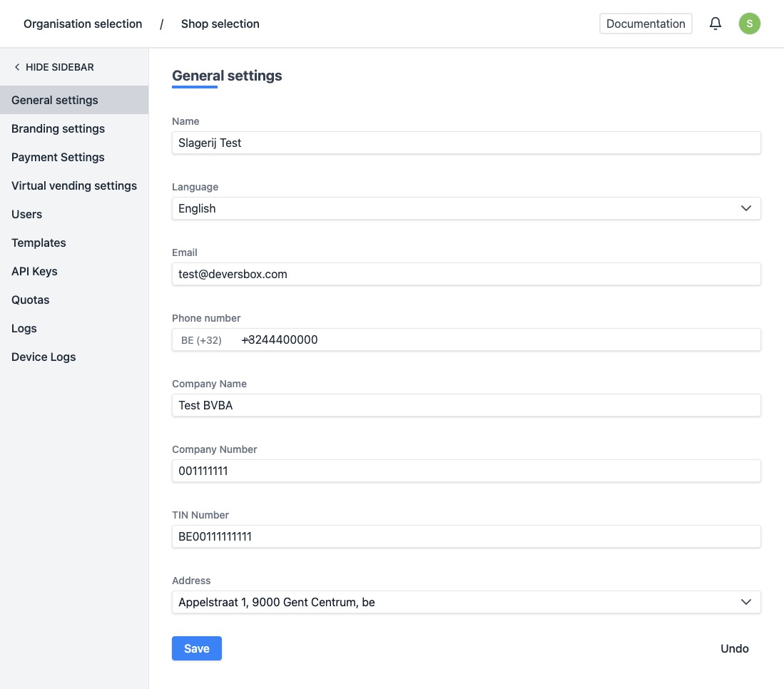Image resolution: width=784 pixels, height=689 pixels.
Task: View the Quotas page
Action: (30, 300)
